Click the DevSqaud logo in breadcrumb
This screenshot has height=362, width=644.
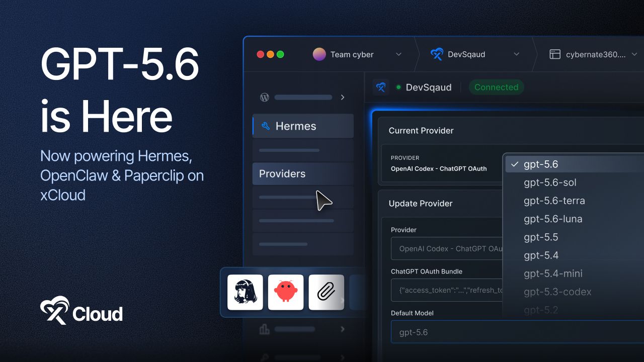[437, 54]
